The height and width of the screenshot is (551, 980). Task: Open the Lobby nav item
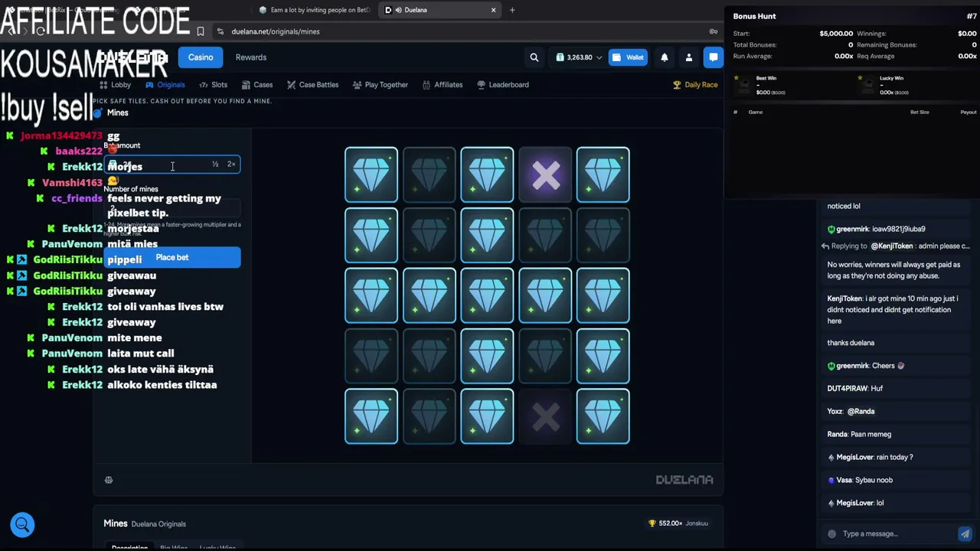tap(116, 85)
